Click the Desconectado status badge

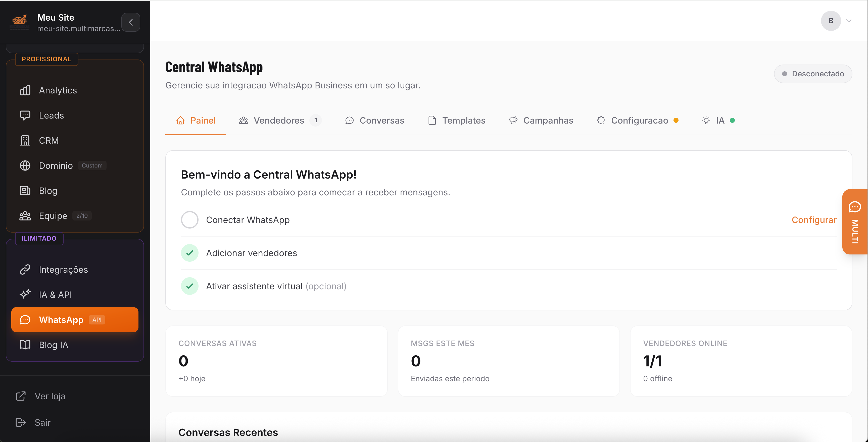pos(813,74)
